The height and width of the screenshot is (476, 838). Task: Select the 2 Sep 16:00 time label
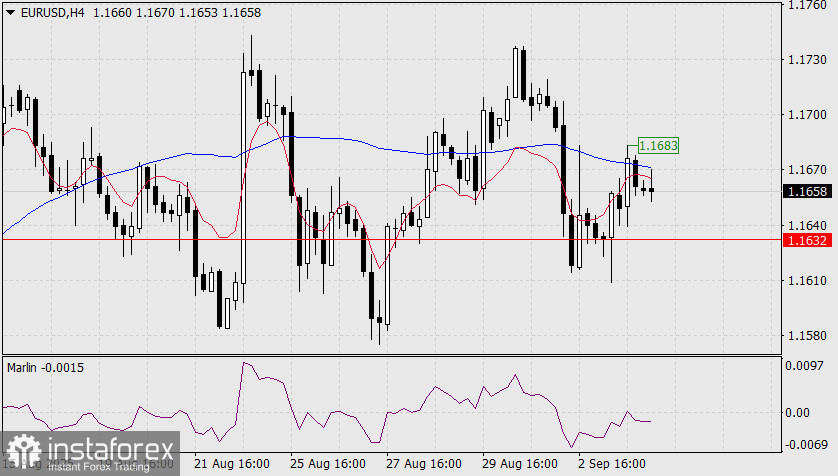pyautogui.click(x=611, y=464)
